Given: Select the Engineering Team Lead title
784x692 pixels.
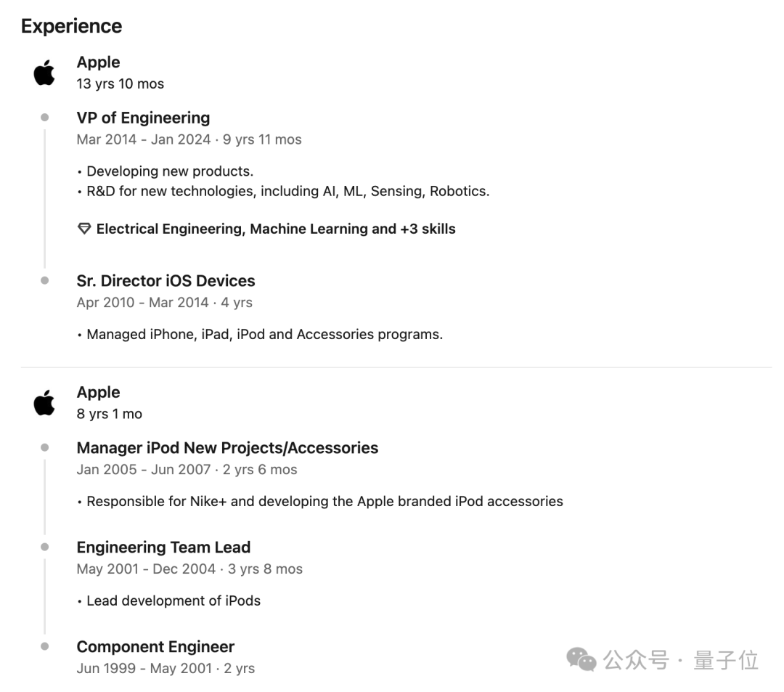Looking at the screenshot, I should 163,548.
